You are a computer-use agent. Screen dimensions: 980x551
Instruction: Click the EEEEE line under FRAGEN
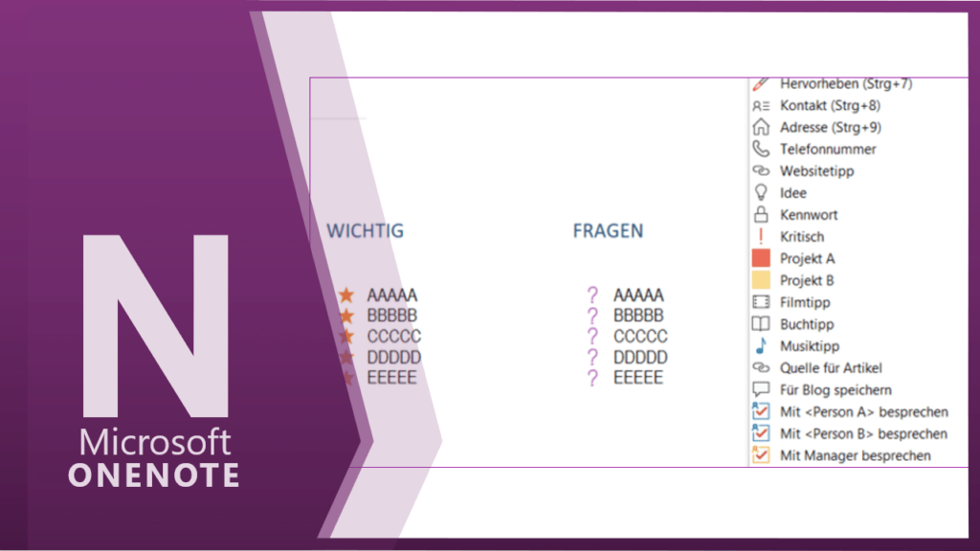click(637, 377)
